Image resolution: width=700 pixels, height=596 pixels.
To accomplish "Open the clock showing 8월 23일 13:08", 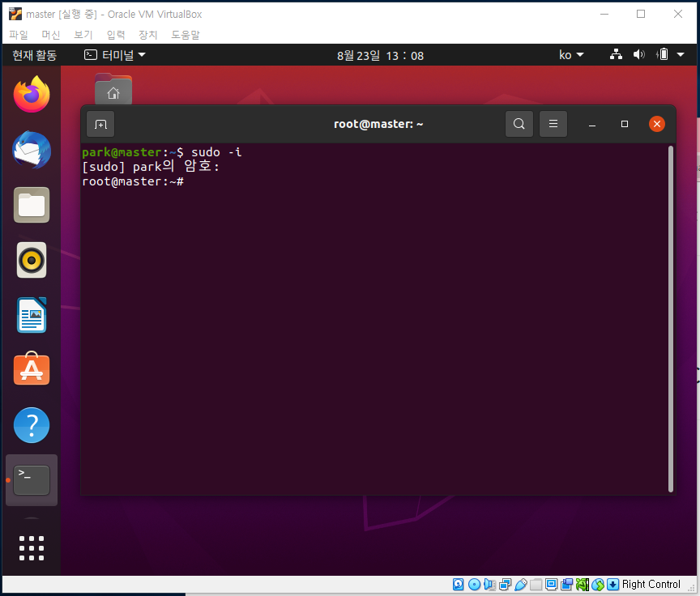I will click(x=380, y=56).
